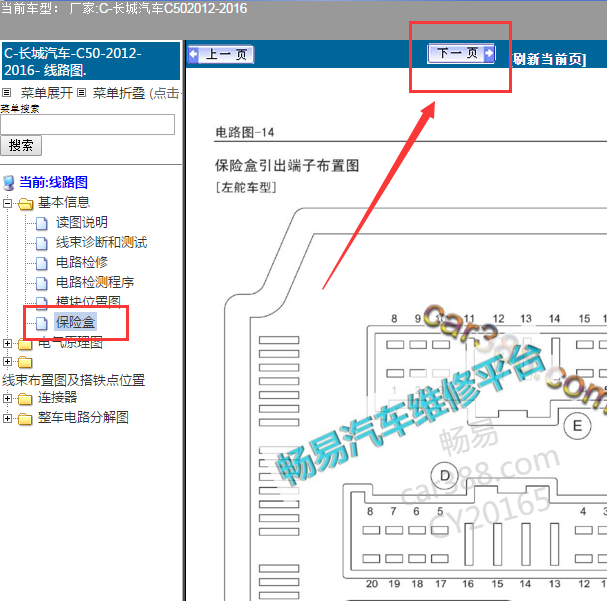Screen dimensions: 607x601
Task: Click the 菜单折叠 list icon
Action: [81, 92]
